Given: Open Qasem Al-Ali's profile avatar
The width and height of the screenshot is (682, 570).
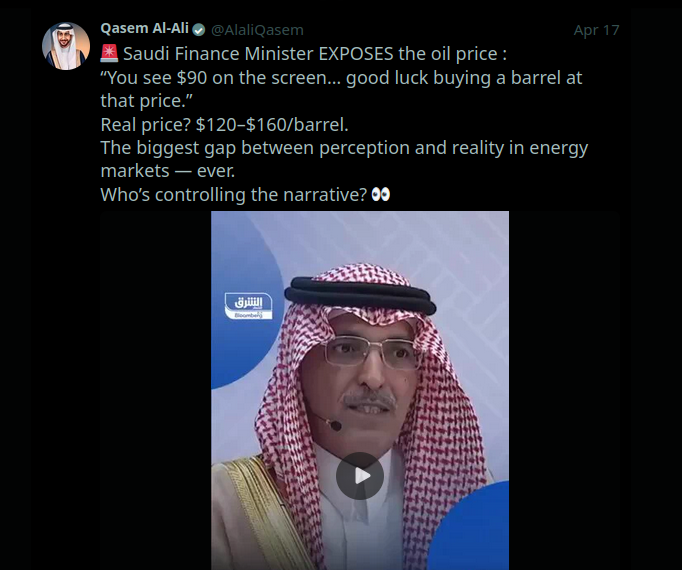Looking at the screenshot, I should pyautogui.click(x=66, y=46).
